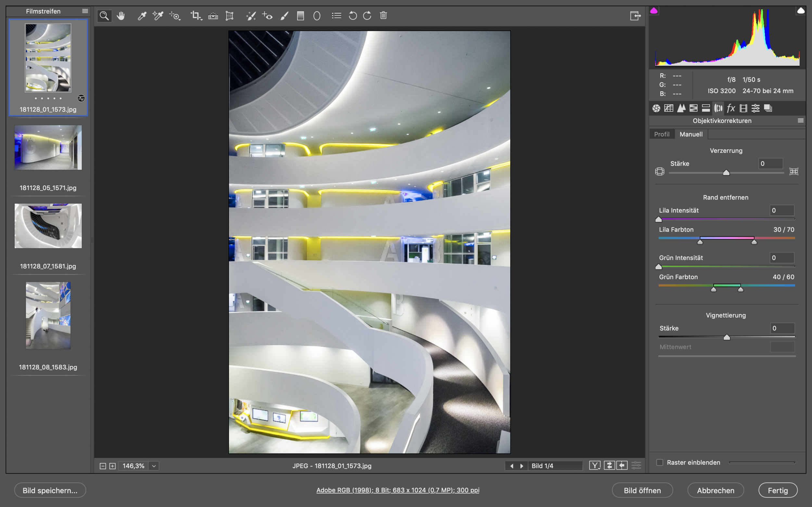Open Filmstreifen panel menu

pos(85,11)
